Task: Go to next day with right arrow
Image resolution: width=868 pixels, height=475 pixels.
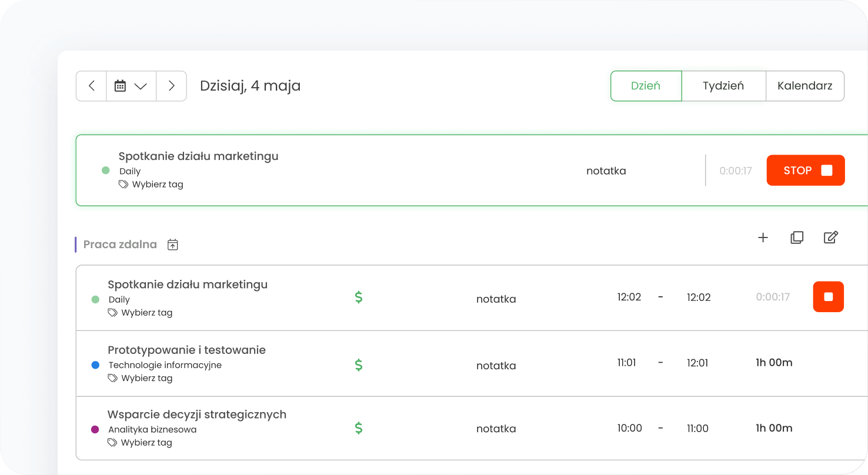Action: [x=172, y=86]
